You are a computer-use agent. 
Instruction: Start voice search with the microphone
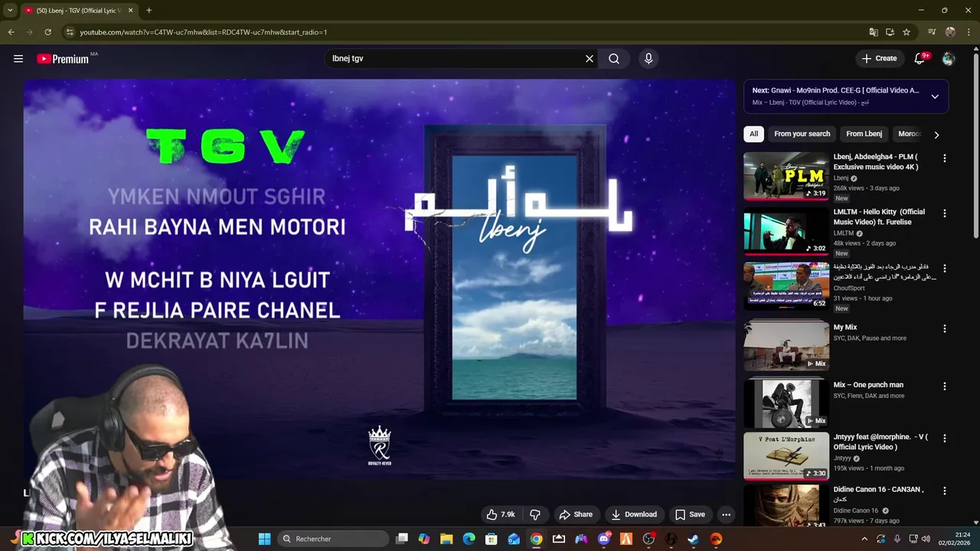click(x=648, y=59)
